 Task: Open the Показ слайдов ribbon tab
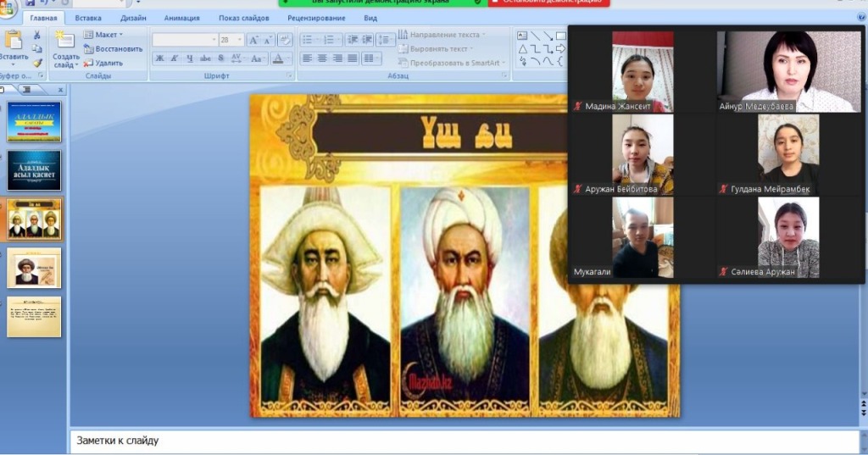pos(243,18)
